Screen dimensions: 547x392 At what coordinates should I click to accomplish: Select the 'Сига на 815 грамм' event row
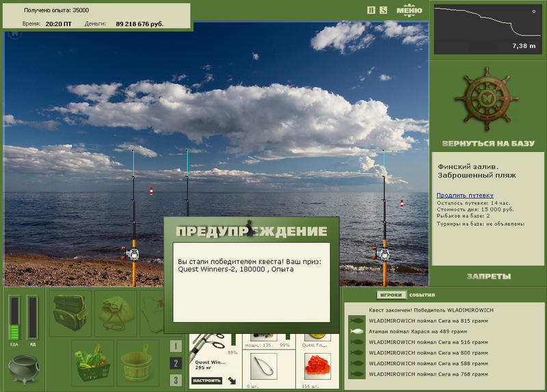428,321
